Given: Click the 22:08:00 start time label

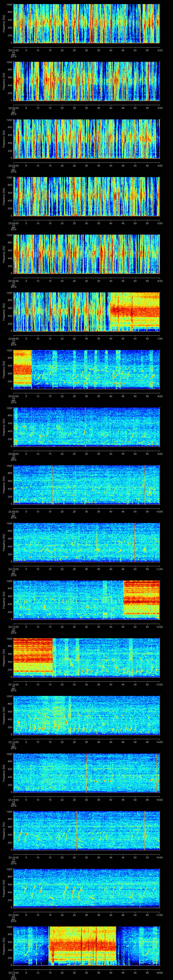Looking at the screenshot, I should (x=13, y=454).
